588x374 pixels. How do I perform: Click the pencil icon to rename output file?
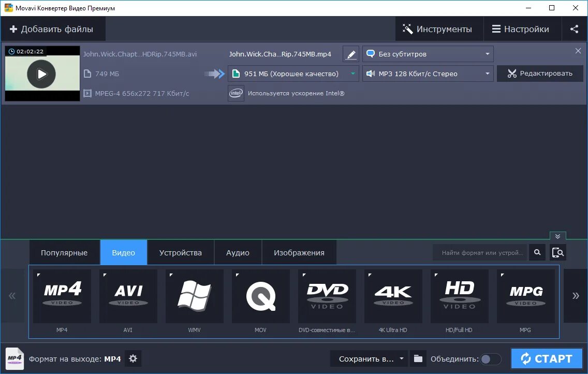[350, 54]
